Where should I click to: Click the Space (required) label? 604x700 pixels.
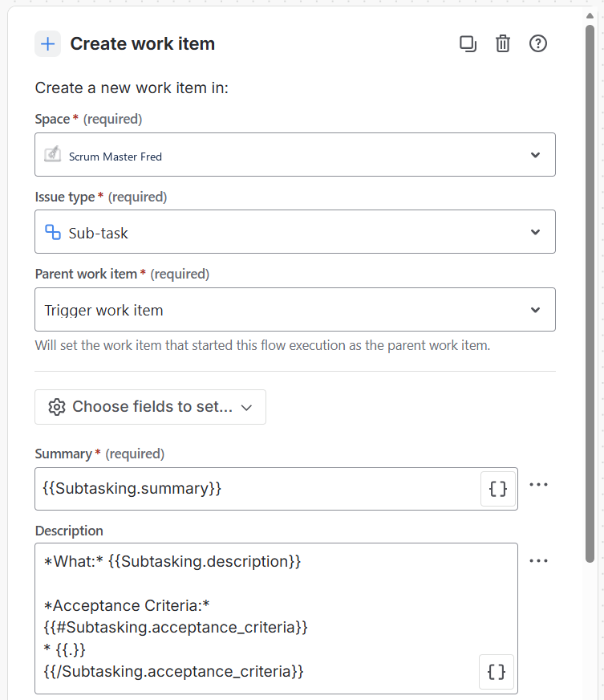[x=88, y=119]
